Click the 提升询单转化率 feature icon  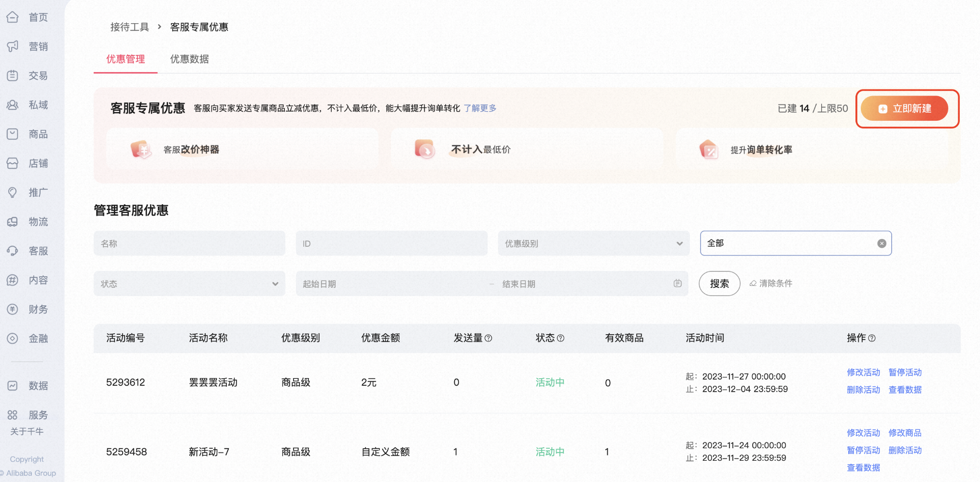[709, 150]
